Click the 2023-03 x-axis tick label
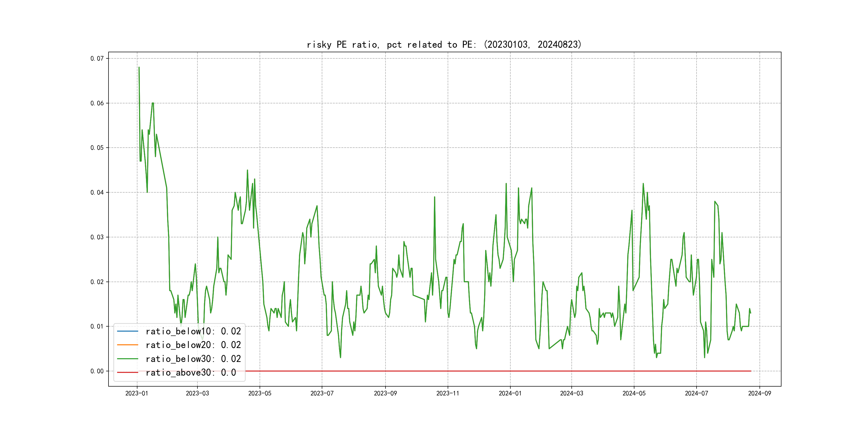Viewport: 868px width, 434px height. click(197, 393)
